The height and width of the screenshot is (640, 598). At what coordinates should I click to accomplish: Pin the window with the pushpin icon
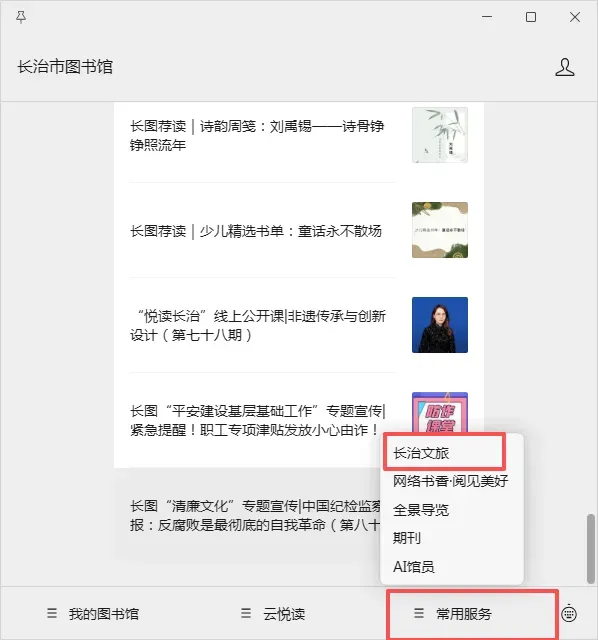[x=21, y=17]
